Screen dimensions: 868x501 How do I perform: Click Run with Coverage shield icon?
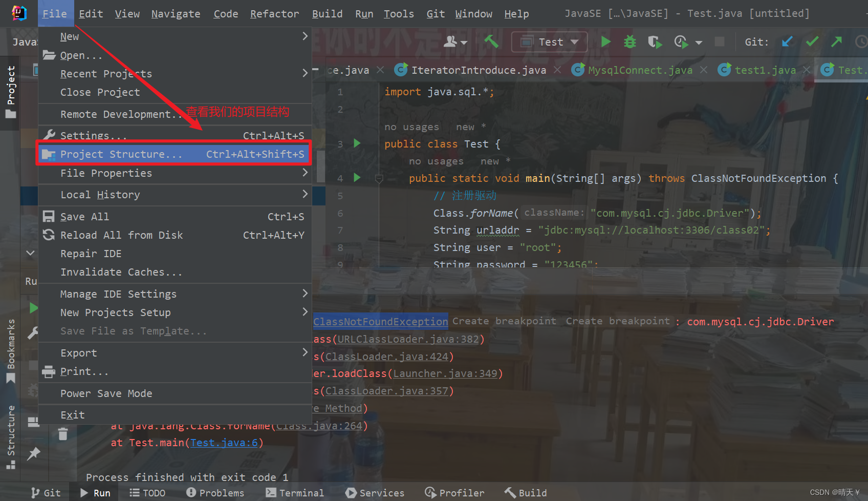[655, 41]
